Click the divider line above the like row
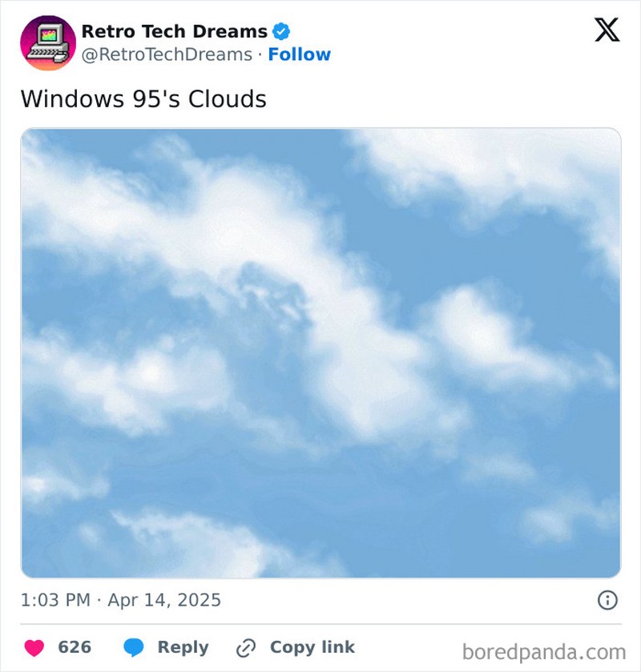The image size is (641, 672). click(320, 625)
